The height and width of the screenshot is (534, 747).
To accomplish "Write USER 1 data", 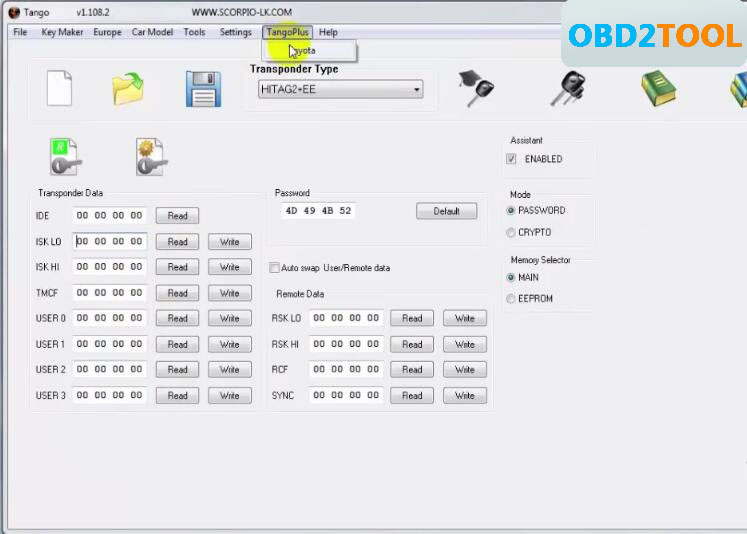I will [230, 344].
